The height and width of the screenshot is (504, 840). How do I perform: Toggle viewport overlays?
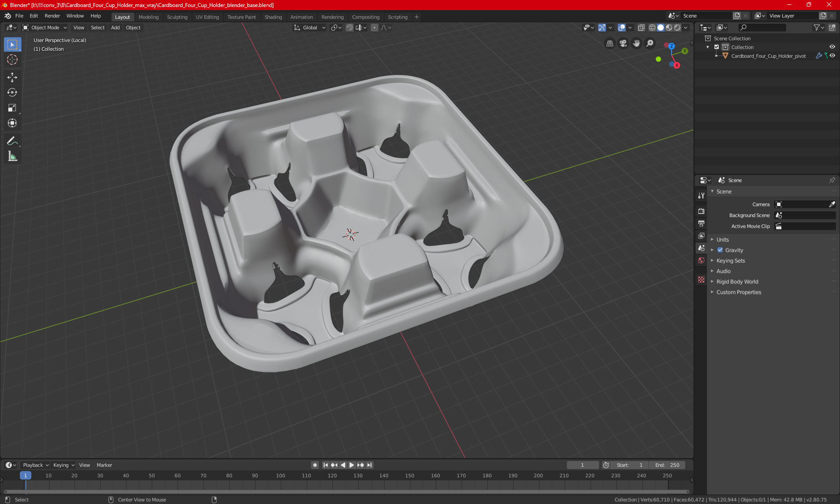click(x=622, y=28)
